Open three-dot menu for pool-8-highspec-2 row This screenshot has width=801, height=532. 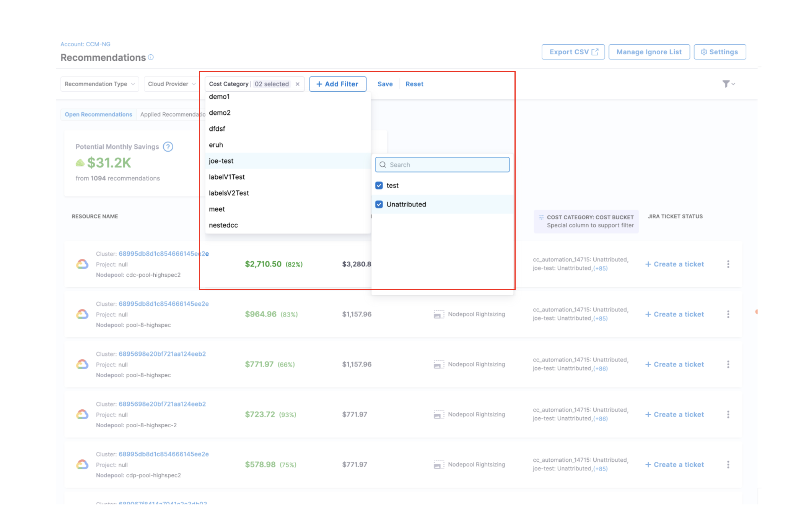point(728,414)
